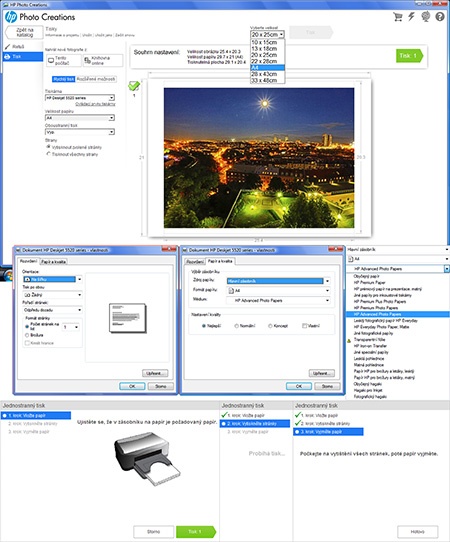Open the Oboustranný tisk dropdown
The height and width of the screenshot is (542, 450).
pos(80,132)
